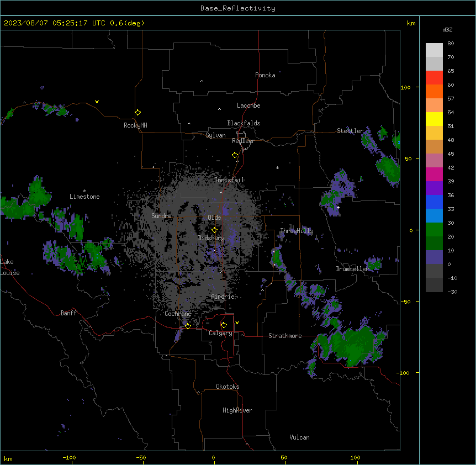The width and height of the screenshot is (476, 465).
Task: Click the Ponoka town label
Action: 265,75
